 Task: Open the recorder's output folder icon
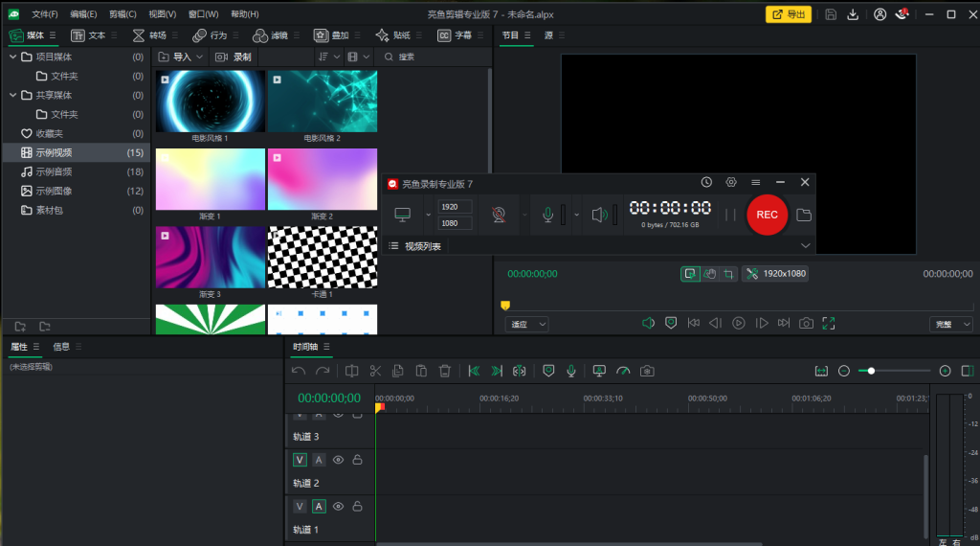click(804, 216)
